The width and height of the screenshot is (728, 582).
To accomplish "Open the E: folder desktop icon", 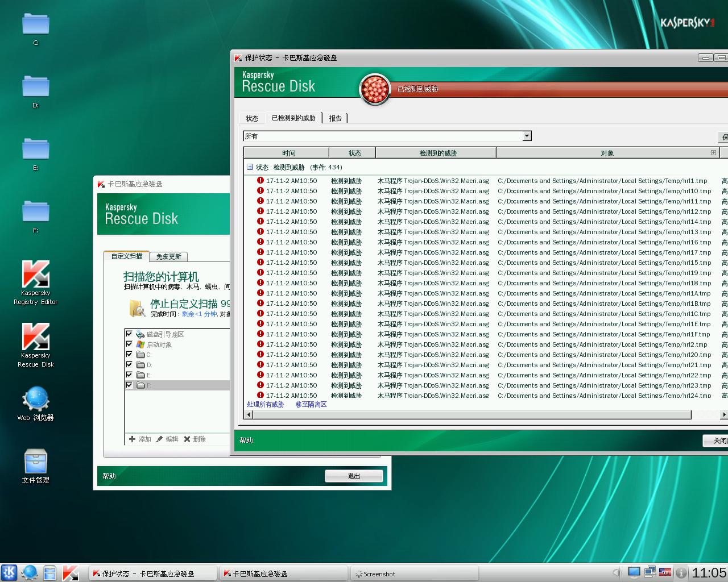I will (36, 151).
